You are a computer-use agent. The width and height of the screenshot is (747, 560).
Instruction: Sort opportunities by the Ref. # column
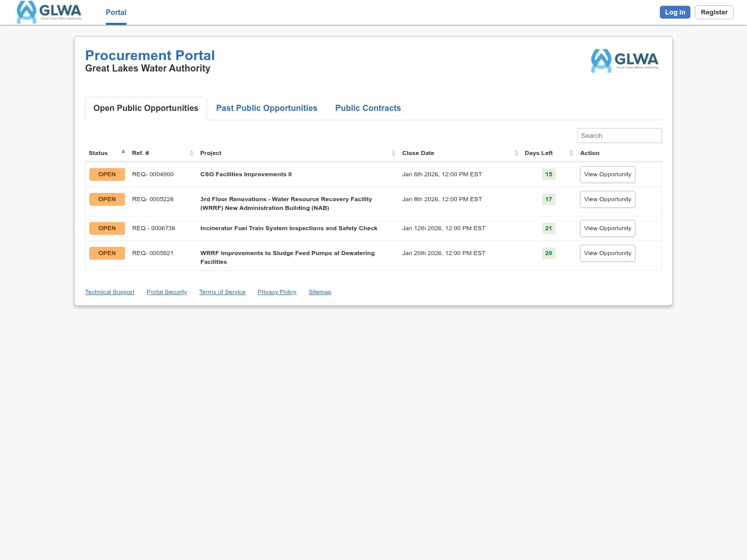pyautogui.click(x=191, y=153)
